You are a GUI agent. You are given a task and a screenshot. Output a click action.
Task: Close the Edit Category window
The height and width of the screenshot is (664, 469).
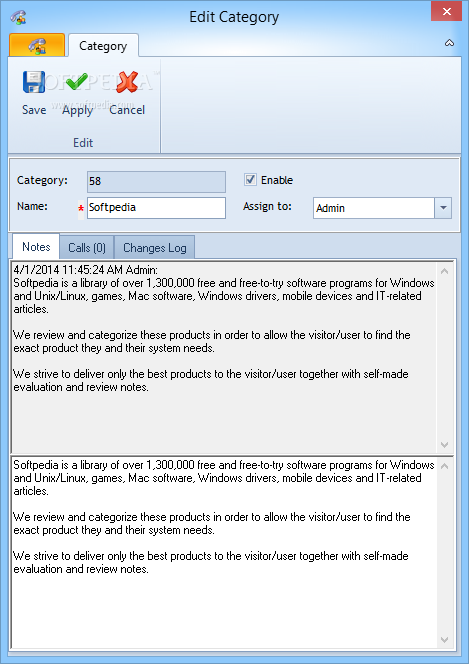447,11
